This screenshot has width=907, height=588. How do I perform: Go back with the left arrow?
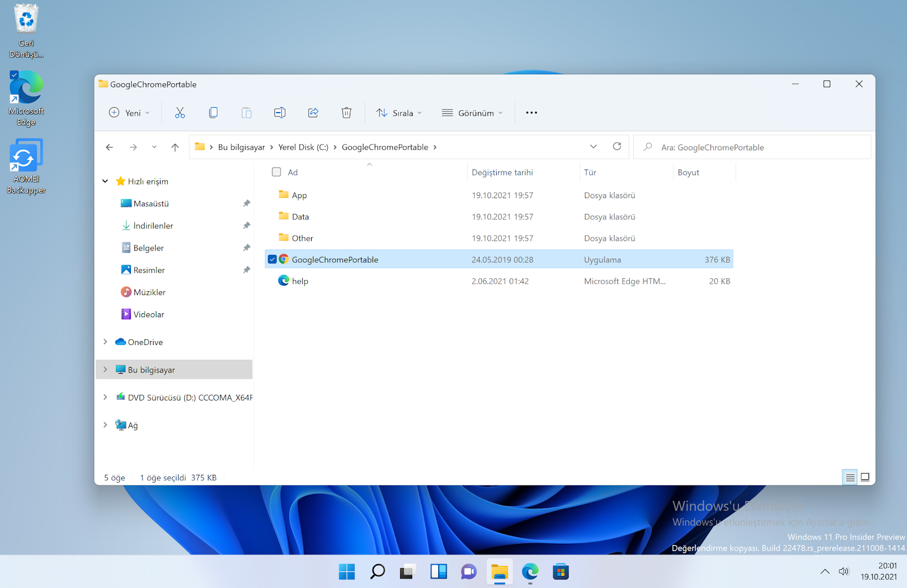point(109,147)
